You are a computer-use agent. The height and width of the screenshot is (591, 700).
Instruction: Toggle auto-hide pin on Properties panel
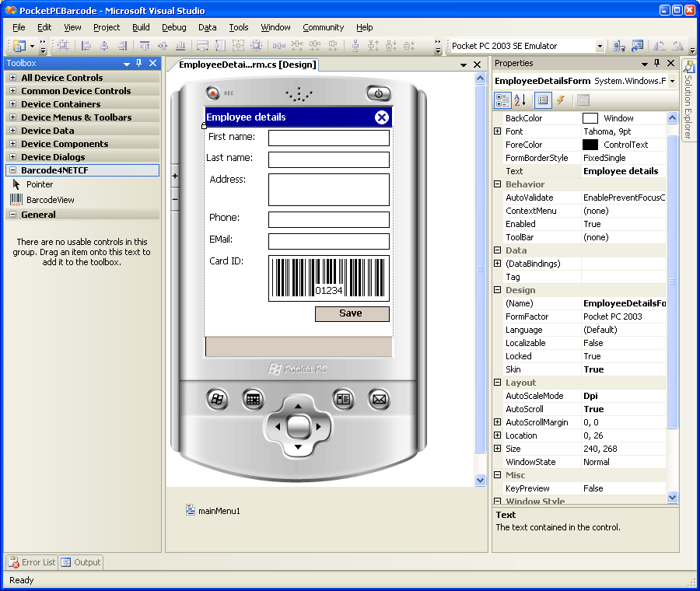coord(656,64)
